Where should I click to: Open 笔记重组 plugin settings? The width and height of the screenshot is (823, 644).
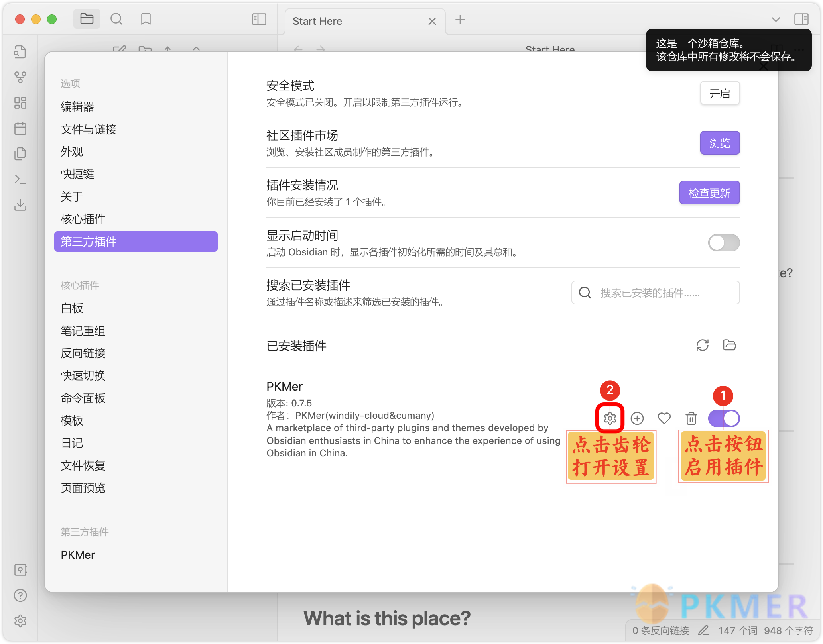tap(136, 331)
